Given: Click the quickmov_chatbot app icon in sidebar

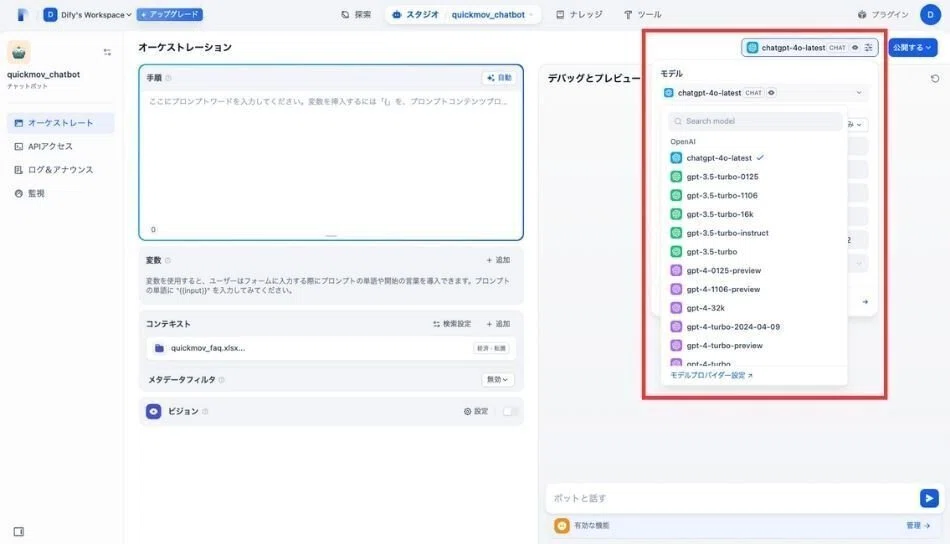Looking at the screenshot, I should pos(19,53).
